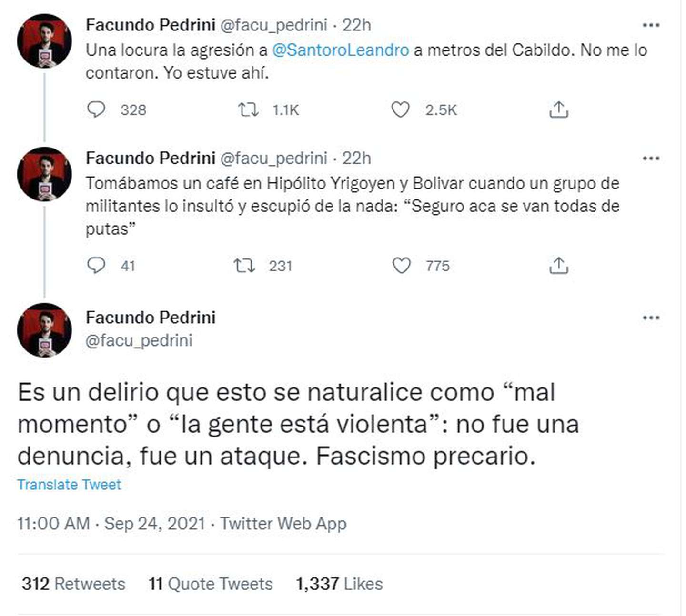The height and width of the screenshot is (616, 686).
Task: Open the profile picture on the first tweet
Action: pyautogui.click(x=44, y=41)
